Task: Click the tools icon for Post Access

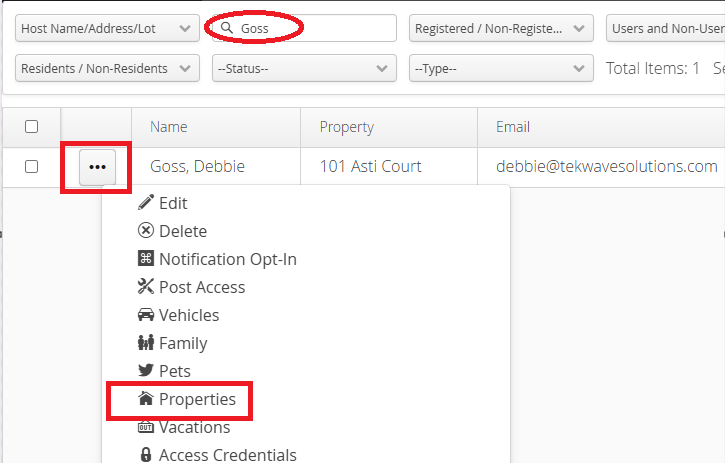Action: coord(146,286)
